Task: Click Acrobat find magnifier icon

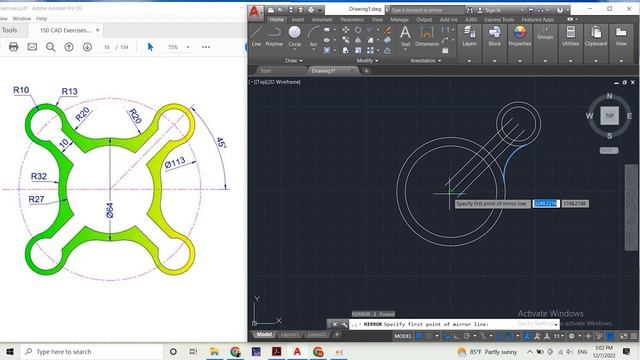Action: (x=51, y=47)
